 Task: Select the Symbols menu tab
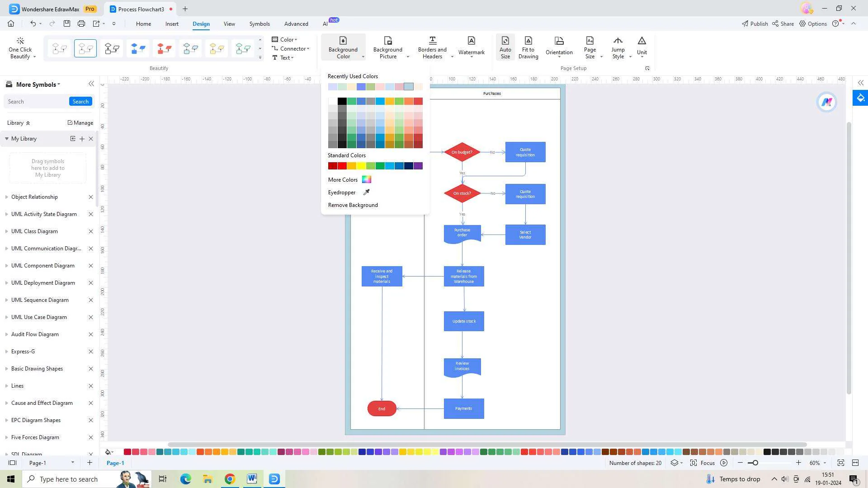click(x=259, y=24)
